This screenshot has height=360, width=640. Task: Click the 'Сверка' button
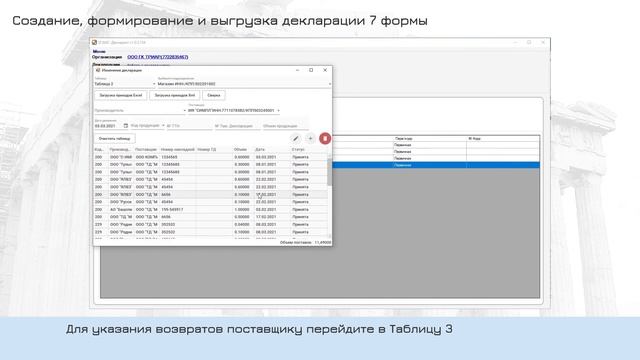pyautogui.click(x=214, y=95)
